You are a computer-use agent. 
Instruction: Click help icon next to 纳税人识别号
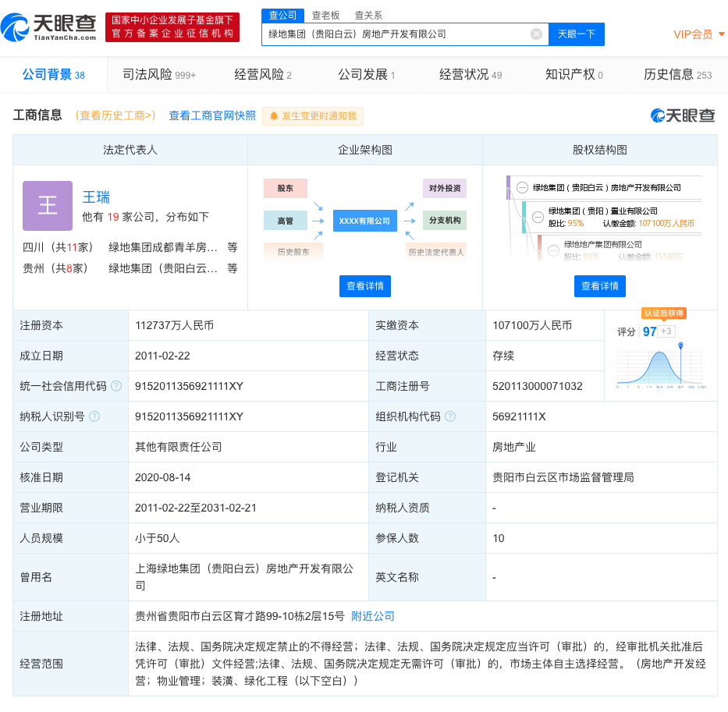(94, 416)
